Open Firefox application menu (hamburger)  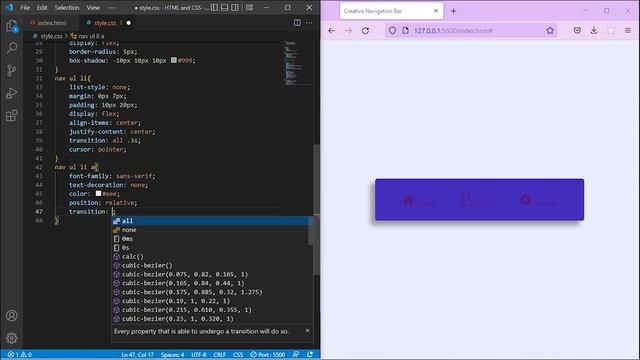click(628, 31)
